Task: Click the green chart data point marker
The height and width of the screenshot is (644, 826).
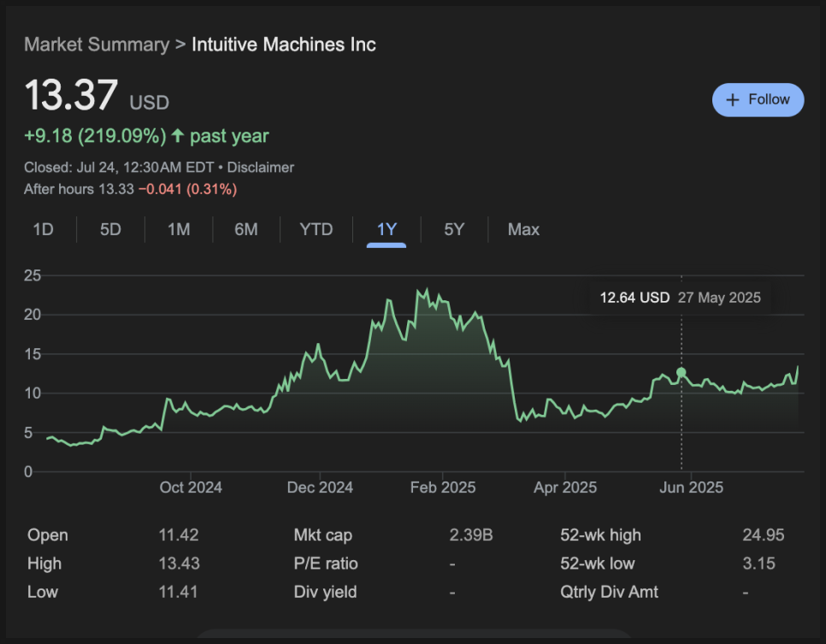Action: [x=681, y=373]
